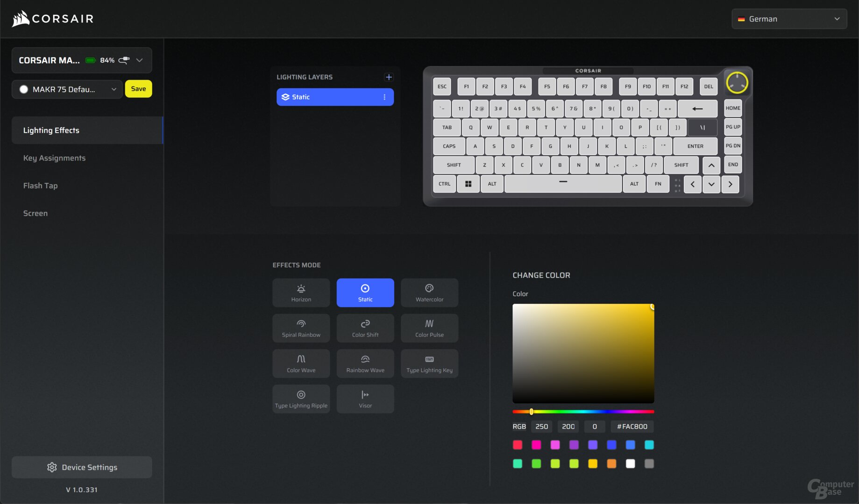This screenshot has height=504, width=859.
Task: Select the up arrow key
Action: point(711,165)
